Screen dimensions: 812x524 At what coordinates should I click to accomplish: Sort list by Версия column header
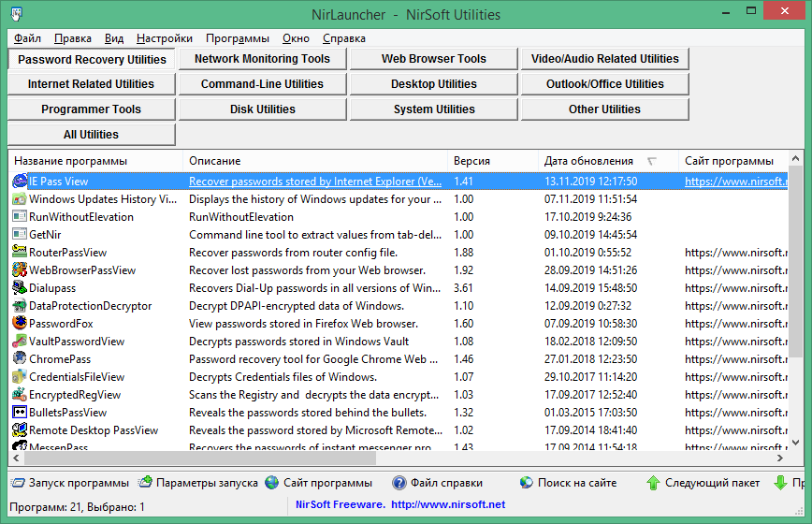pyautogui.click(x=471, y=161)
